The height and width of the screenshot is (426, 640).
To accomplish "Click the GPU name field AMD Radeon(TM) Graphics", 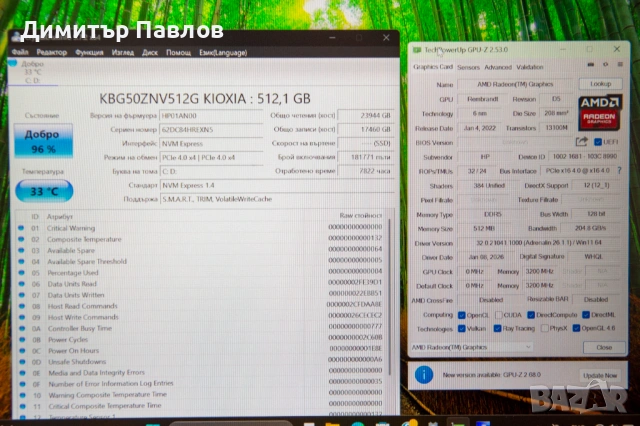I will 515,84.
